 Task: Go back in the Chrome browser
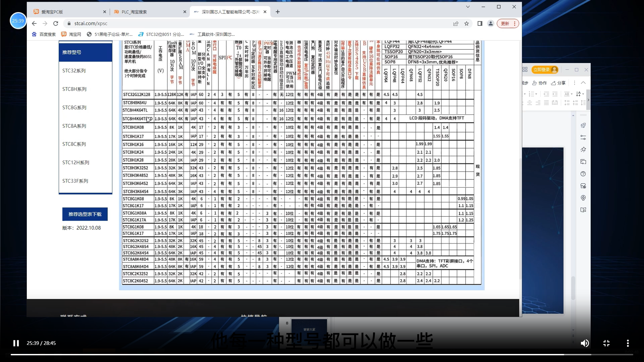click(x=34, y=23)
